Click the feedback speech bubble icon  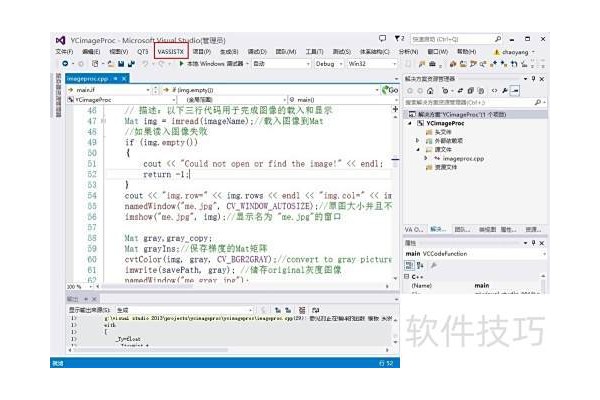point(382,38)
